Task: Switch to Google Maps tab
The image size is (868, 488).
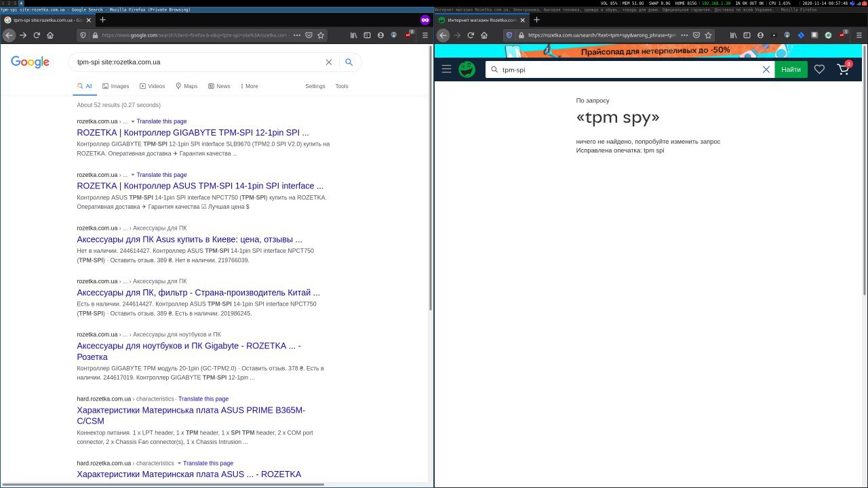Action: coord(186,86)
